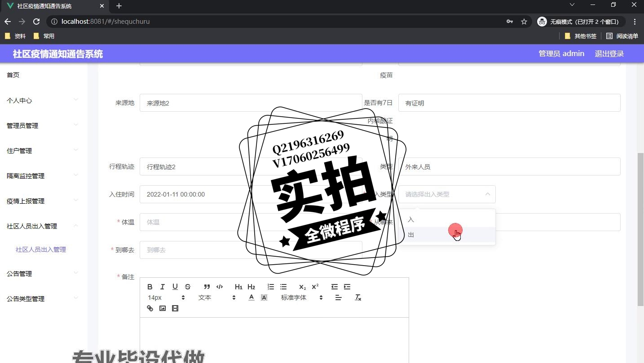
Task: Create a bulleted list
Action: [283, 287]
